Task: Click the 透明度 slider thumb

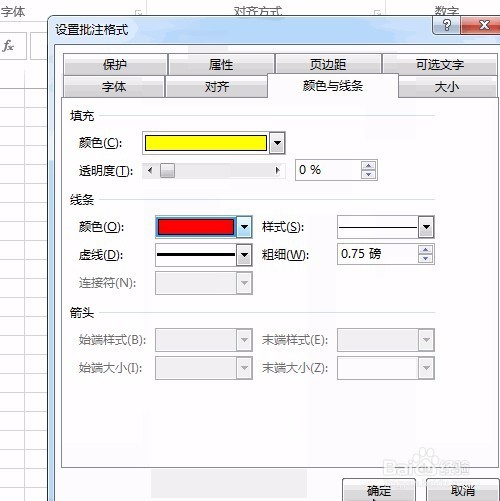Action: point(167,171)
